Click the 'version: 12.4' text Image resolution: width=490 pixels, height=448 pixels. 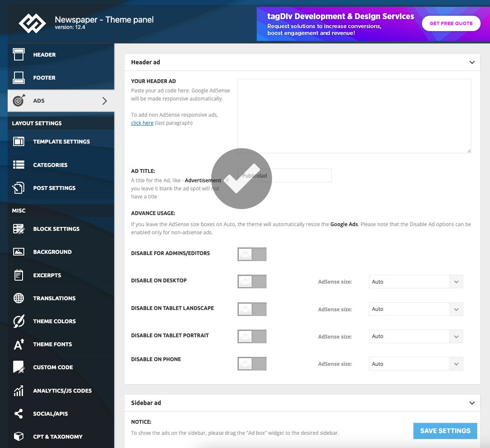70,27
